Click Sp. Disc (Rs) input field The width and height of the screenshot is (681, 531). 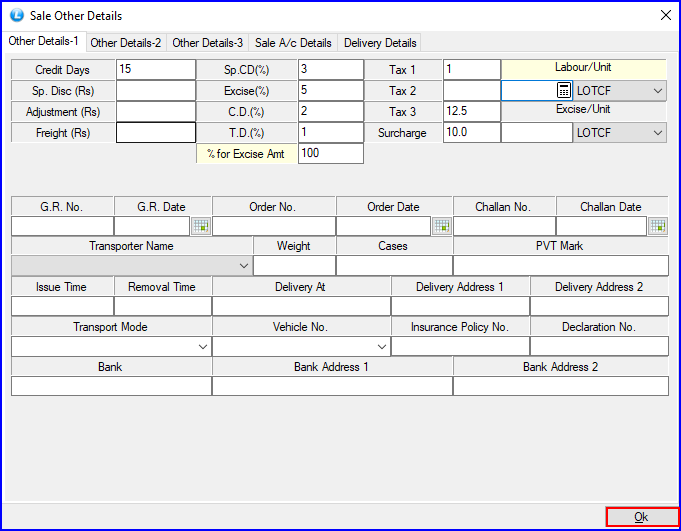coord(156,91)
